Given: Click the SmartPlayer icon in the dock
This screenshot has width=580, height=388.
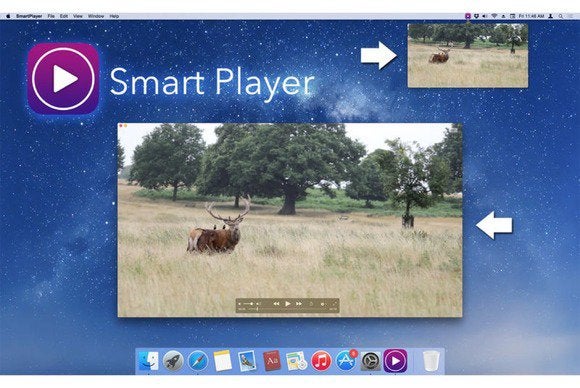Looking at the screenshot, I should 395,361.
